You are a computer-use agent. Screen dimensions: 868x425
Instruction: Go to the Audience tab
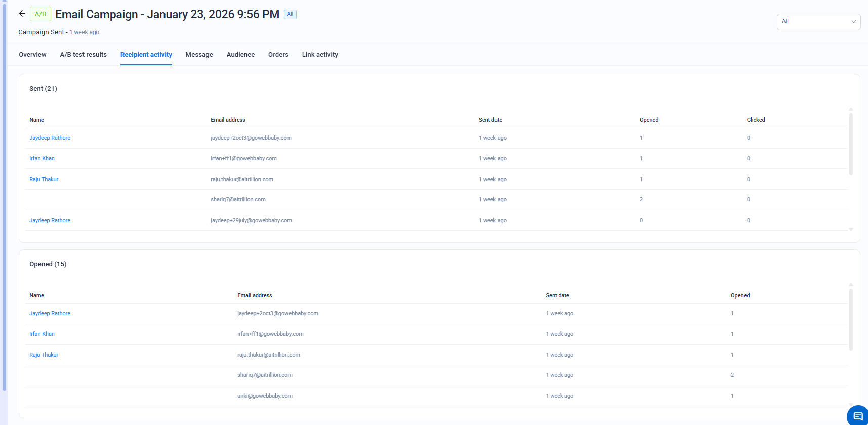coord(240,55)
